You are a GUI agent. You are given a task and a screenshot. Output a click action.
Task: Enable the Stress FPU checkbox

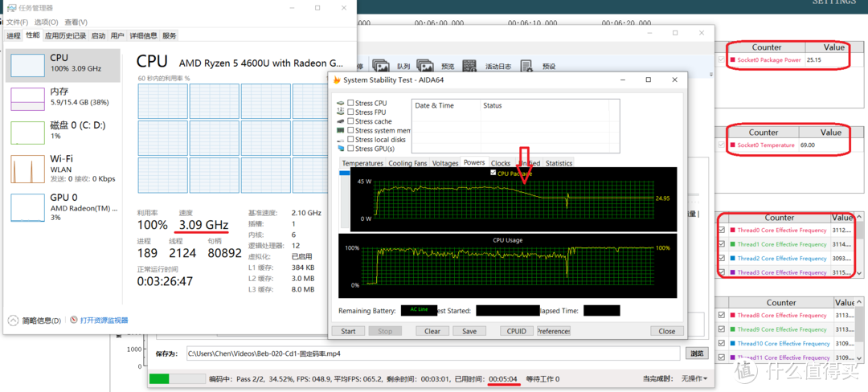[x=350, y=112]
